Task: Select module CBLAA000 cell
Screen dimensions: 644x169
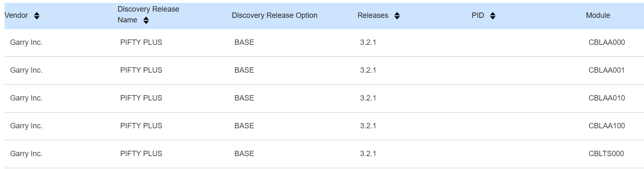Action: point(606,42)
